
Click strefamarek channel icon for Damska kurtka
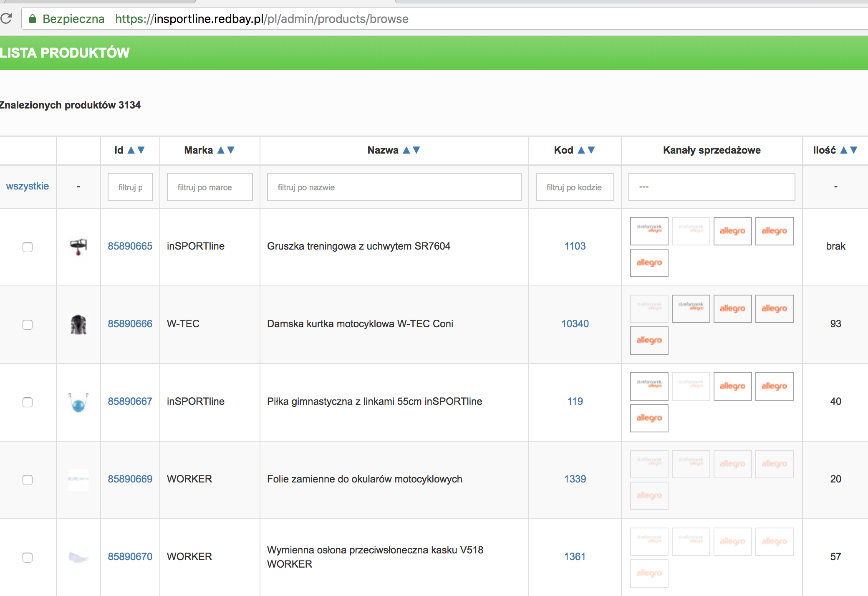pyautogui.click(x=691, y=308)
